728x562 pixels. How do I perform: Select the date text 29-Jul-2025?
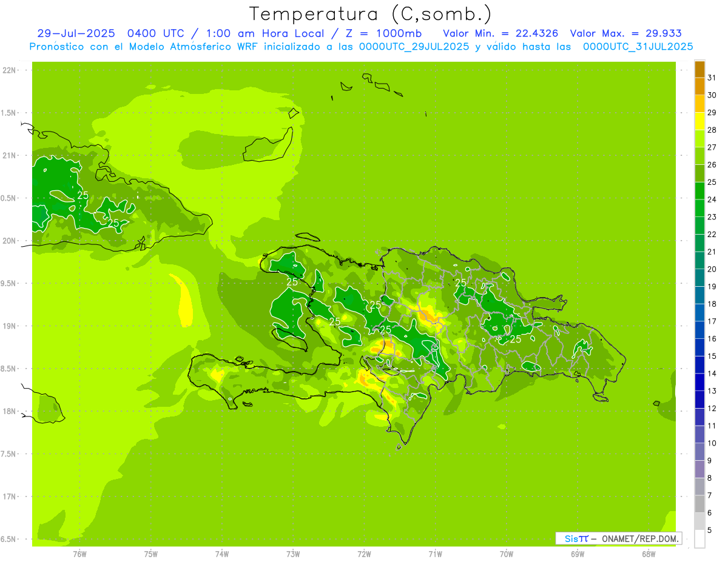point(75,33)
